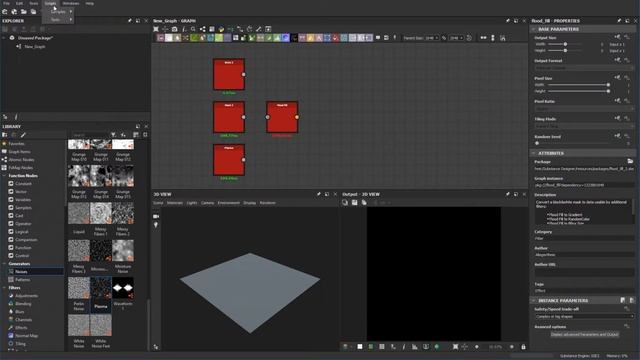Screen dimensions: 640x360
Task: Collapse the Instance Parameters section
Action: coord(533,300)
